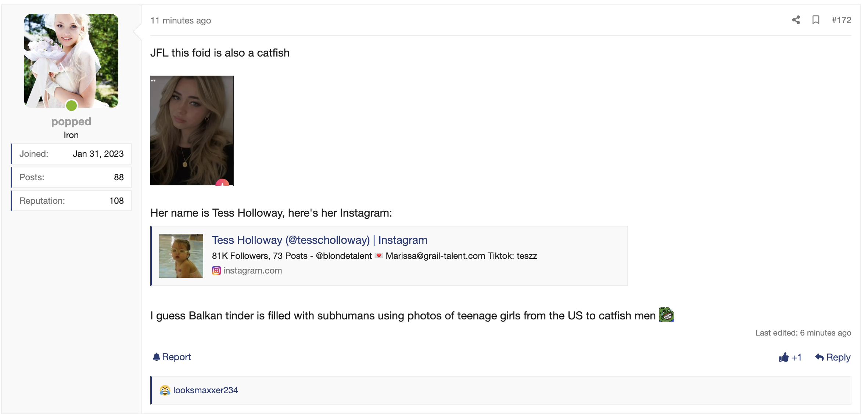This screenshot has width=868, height=420.
Task: Click the Pepe frog emoji in post
Action: 666,315
